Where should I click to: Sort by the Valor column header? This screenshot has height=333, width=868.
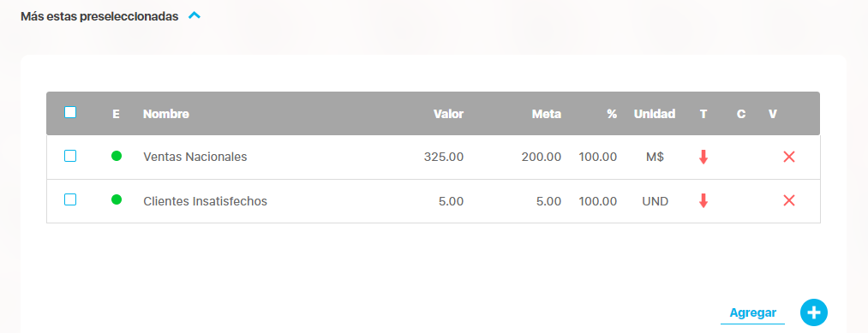448,114
